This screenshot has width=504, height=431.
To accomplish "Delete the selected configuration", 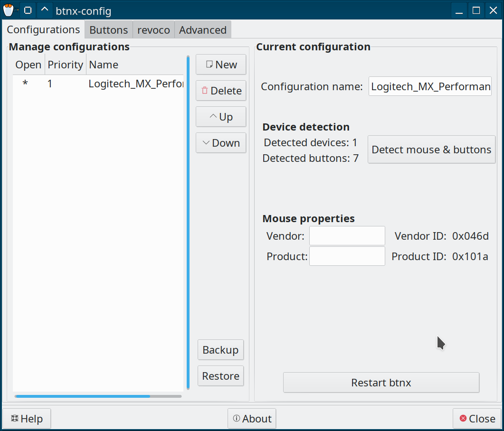I will (221, 91).
